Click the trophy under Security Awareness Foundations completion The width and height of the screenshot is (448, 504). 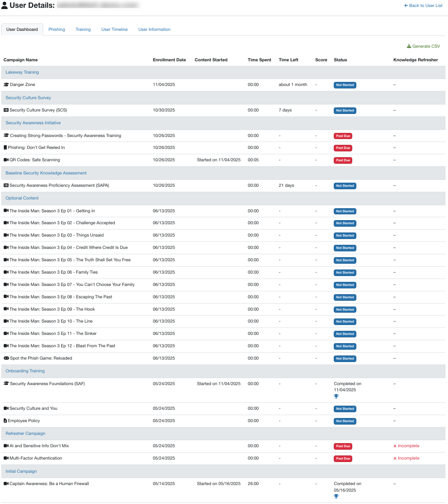336,396
